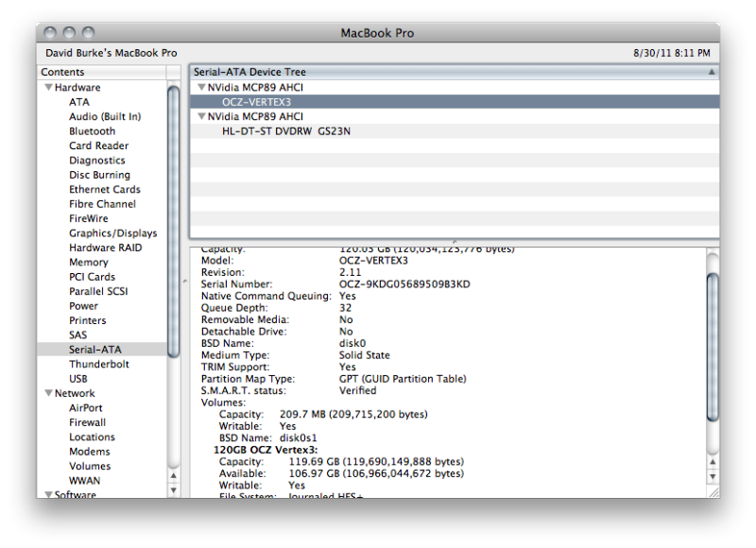Select Firewall under Network
The width and height of the screenshot is (756, 548).
87,422
